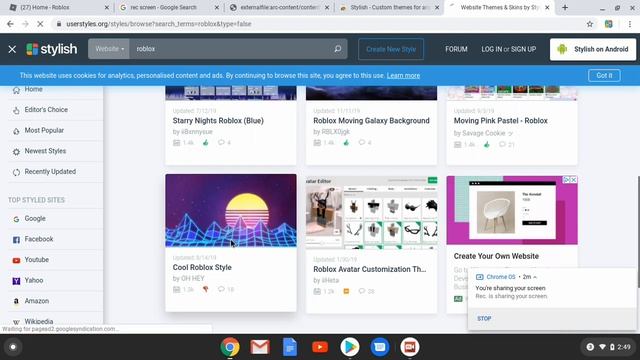
Task: Dismiss the cookie banner with Got it
Action: click(604, 76)
